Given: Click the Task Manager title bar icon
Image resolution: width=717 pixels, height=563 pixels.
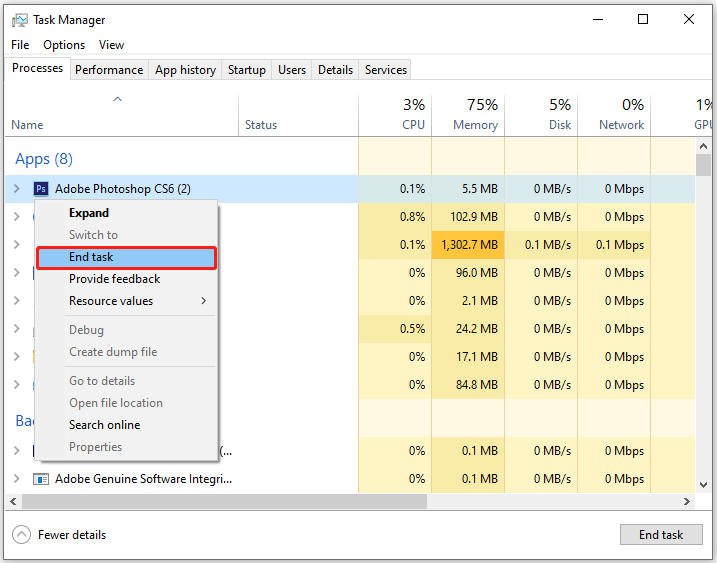Looking at the screenshot, I should [19, 20].
